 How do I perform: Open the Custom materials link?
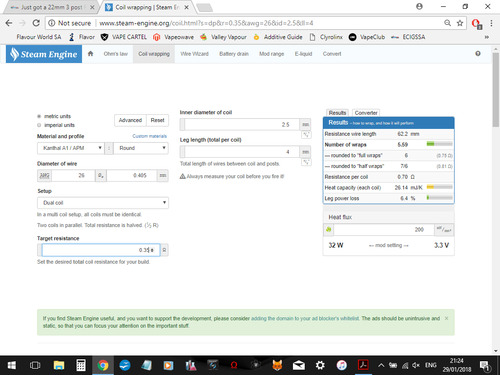pyautogui.click(x=149, y=136)
